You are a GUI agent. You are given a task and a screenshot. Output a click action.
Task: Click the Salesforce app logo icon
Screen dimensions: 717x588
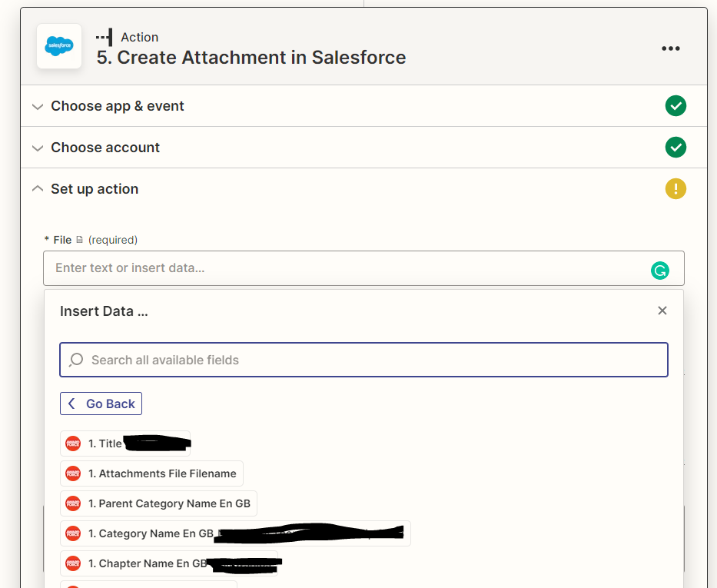(59, 45)
